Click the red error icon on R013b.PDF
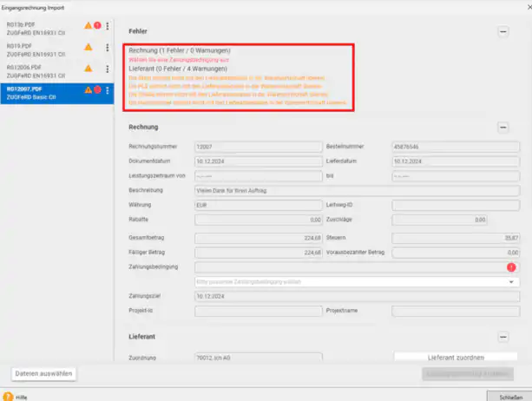 click(x=97, y=25)
